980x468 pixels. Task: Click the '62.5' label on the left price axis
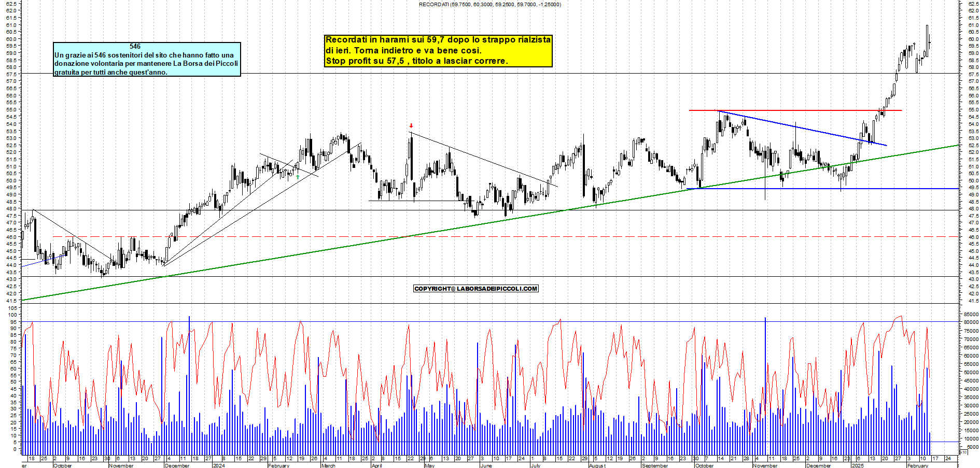coord(12,4)
